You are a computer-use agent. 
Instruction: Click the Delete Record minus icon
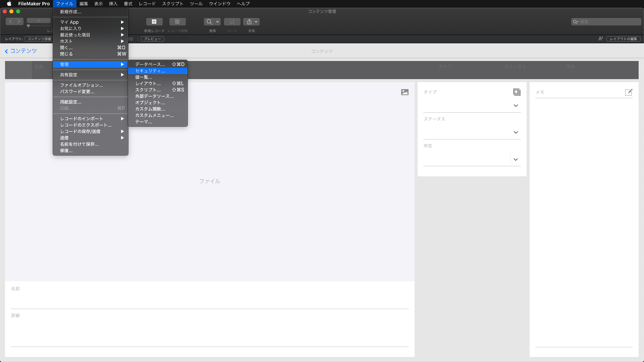177,22
